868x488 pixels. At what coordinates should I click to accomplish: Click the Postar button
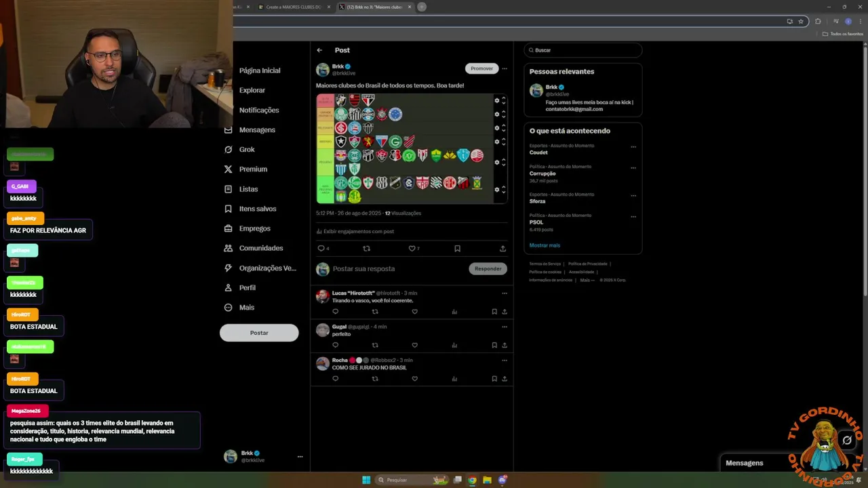click(259, 333)
